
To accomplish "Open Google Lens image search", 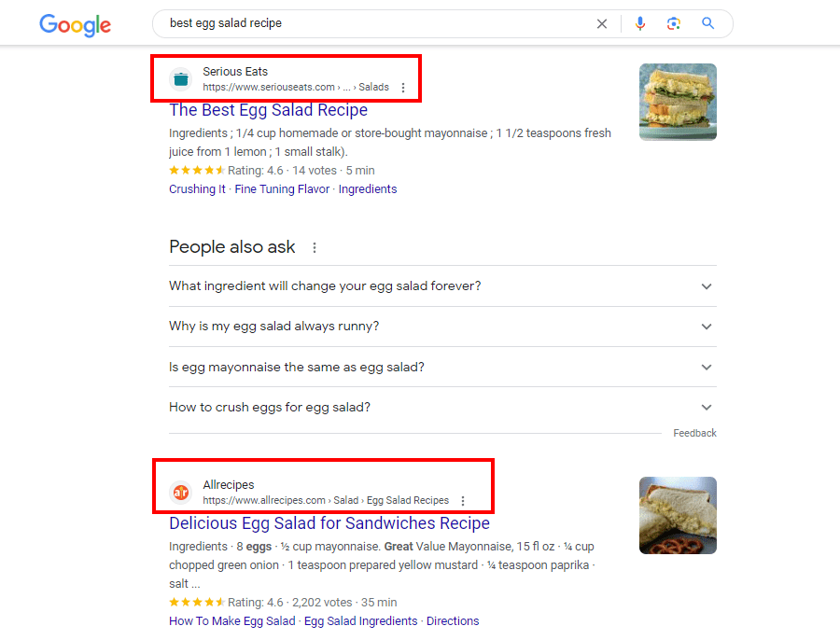I will click(674, 23).
